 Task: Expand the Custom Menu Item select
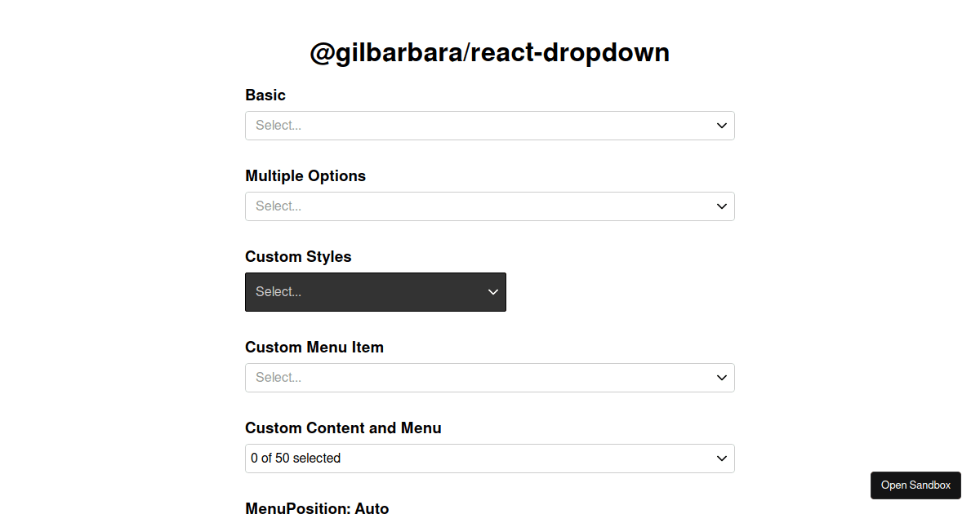point(490,377)
